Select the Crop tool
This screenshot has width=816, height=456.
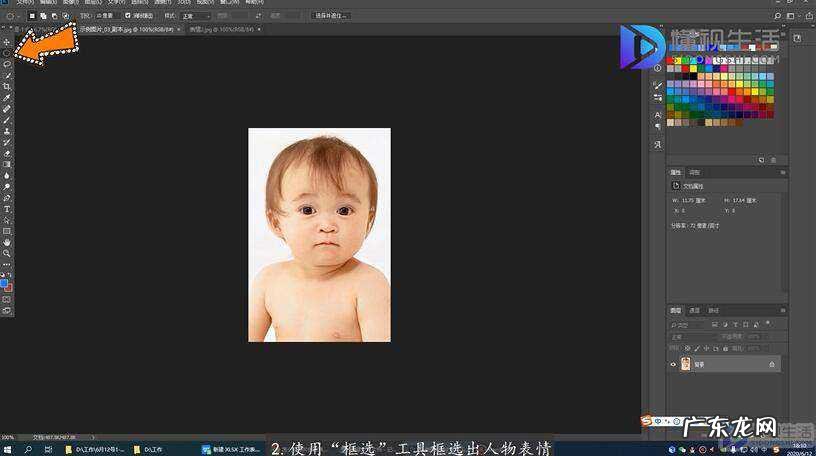tap(7, 86)
